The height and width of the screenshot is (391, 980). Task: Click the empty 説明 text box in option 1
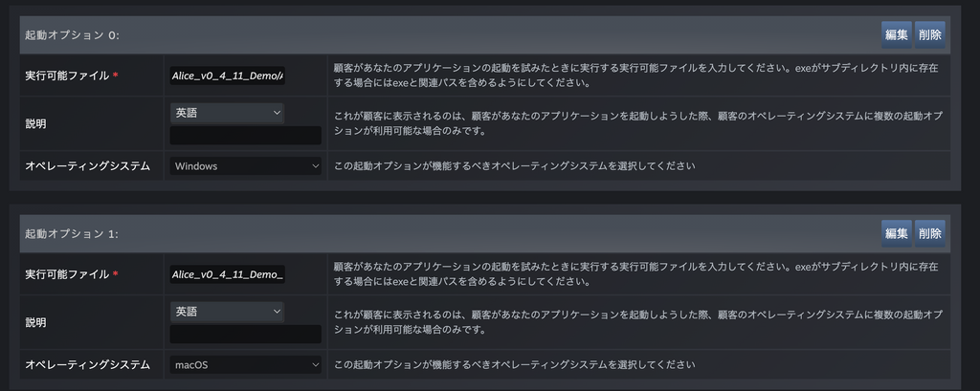pyautogui.click(x=245, y=334)
